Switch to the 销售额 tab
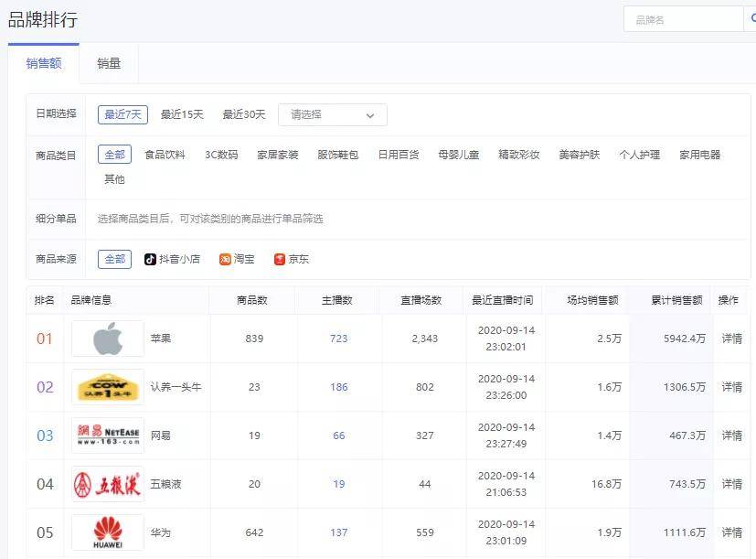 pos(43,63)
